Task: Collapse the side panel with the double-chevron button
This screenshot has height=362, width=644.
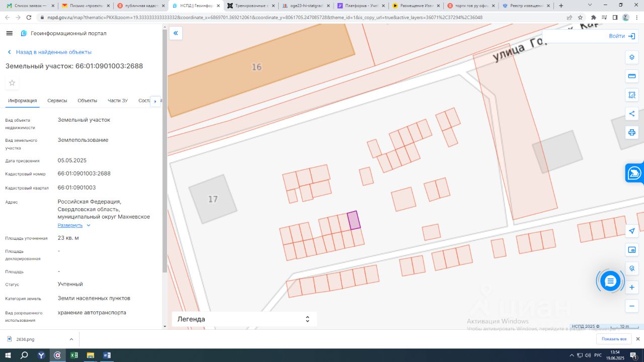Action: tap(176, 33)
